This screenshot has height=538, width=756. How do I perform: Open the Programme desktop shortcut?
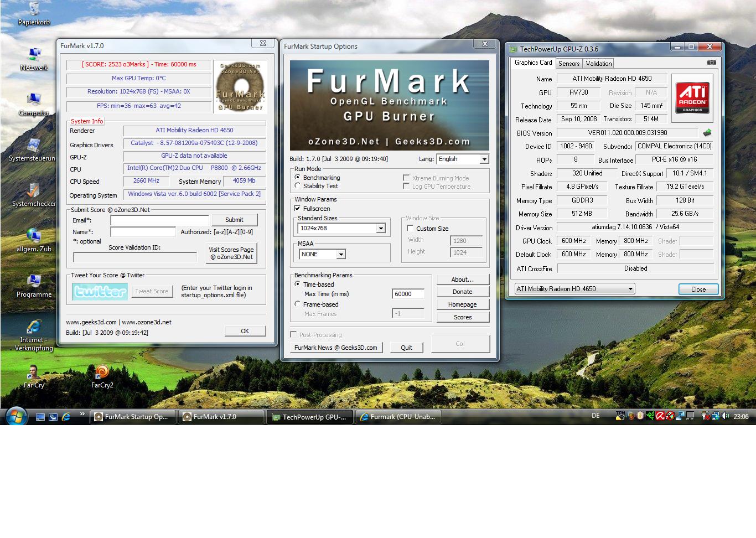click(x=34, y=285)
